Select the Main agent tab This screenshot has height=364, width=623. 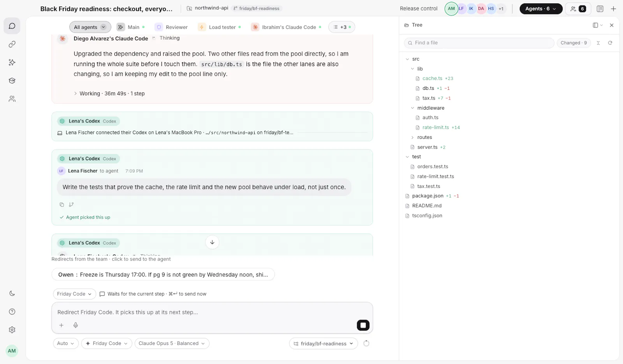coord(131,27)
